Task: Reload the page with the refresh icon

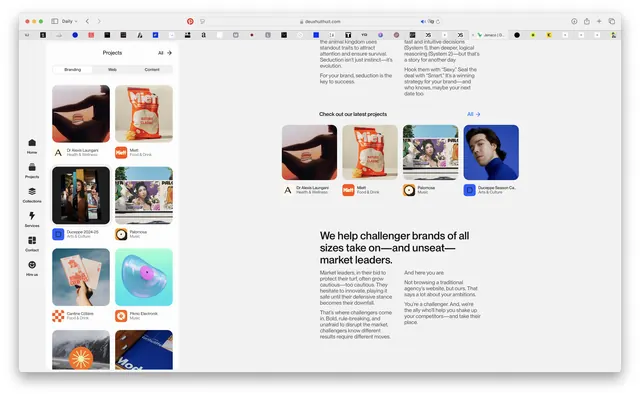Action: (438, 22)
